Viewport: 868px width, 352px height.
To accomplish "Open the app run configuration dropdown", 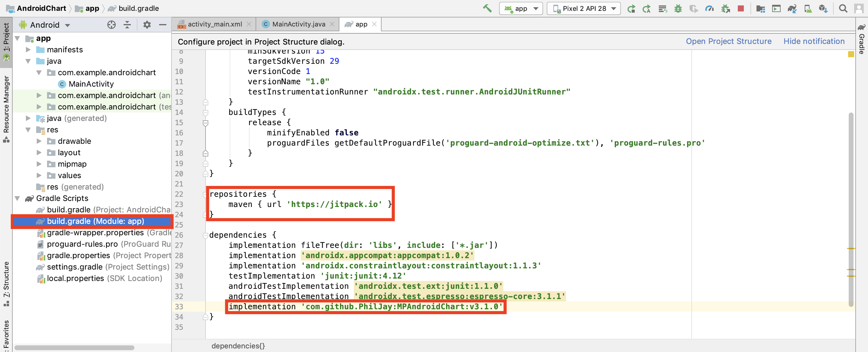I will click(521, 8).
